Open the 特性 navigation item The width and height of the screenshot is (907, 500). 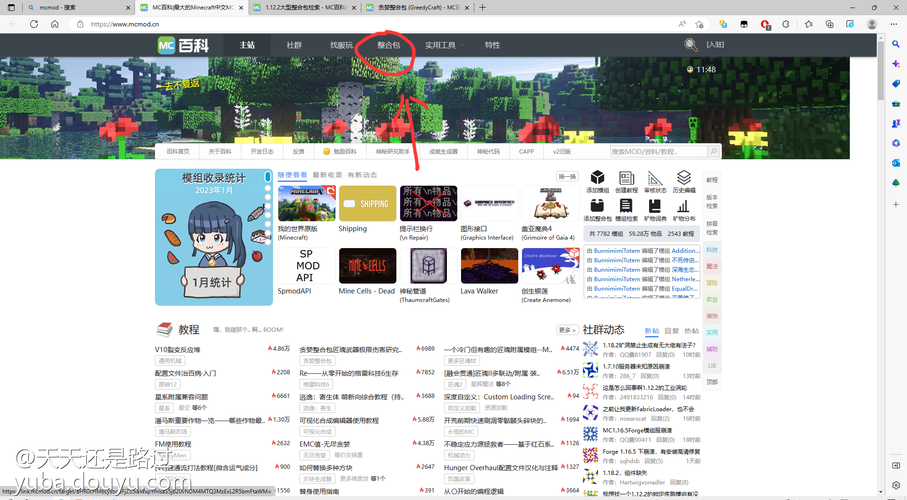(x=492, y=45)
